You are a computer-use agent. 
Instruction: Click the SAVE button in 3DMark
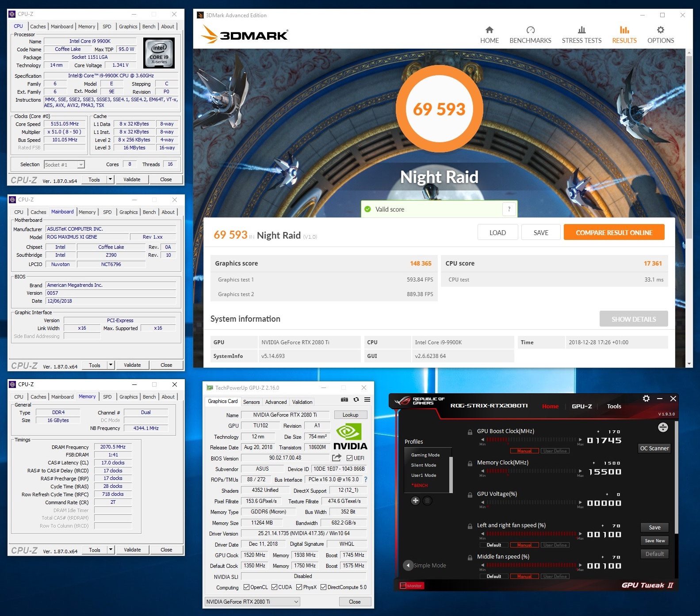click(541, 232)
